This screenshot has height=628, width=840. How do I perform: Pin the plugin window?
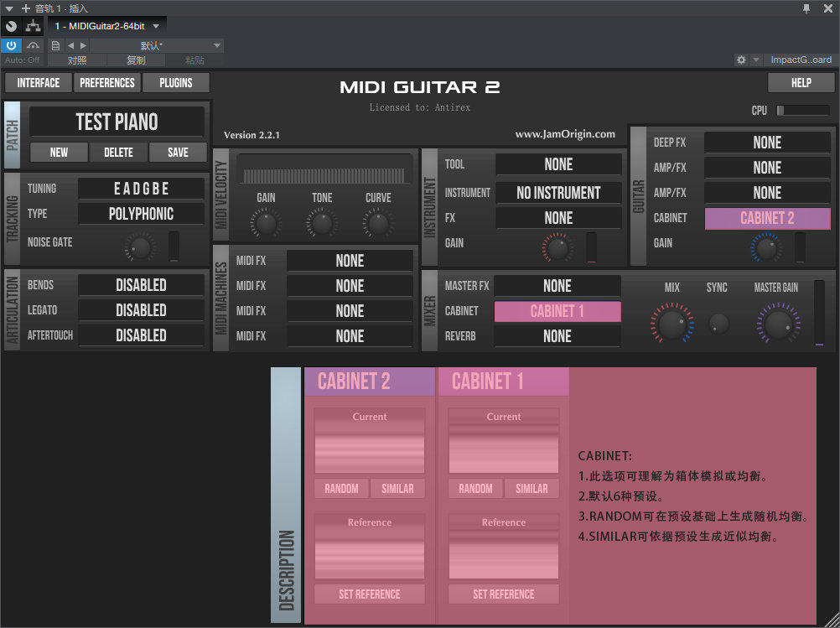pos(806,8)
